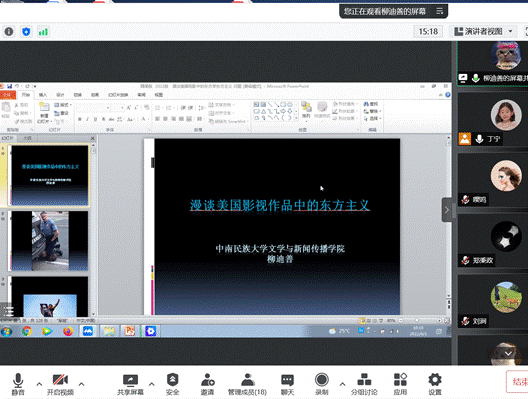
Task: Open the menu on the viewing-screen banner
Action: [x=440, y=11]
